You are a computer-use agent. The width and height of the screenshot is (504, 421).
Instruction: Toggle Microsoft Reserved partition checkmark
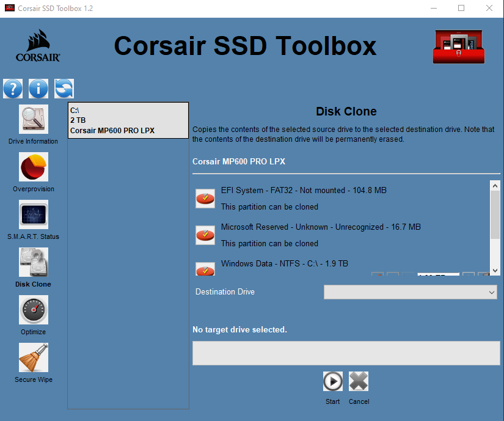[x=205, y=235]
